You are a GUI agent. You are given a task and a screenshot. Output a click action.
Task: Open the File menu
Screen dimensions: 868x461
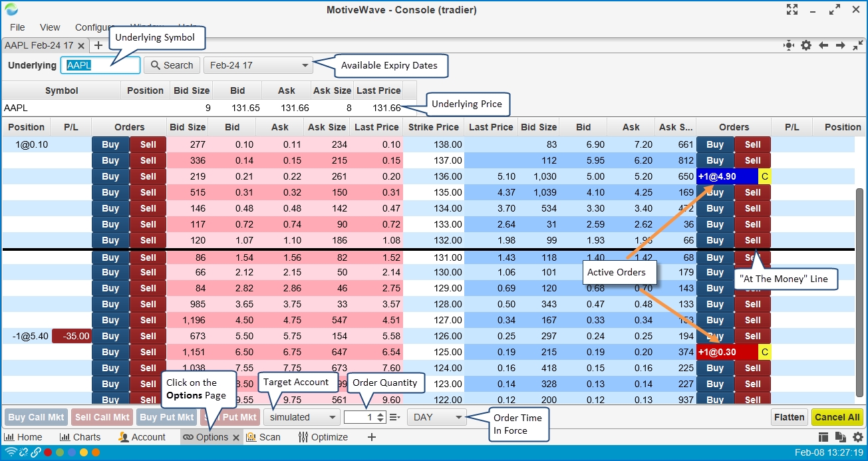coord(17,27)
